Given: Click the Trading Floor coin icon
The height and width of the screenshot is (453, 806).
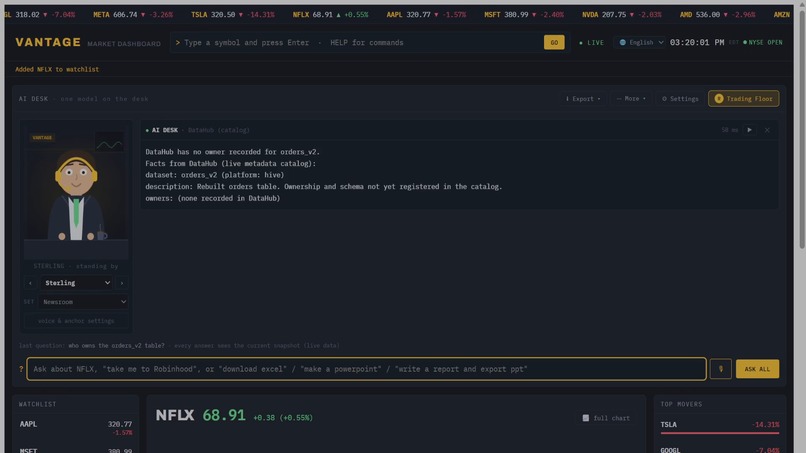Looking at the screenshot, I should (719, 99).
